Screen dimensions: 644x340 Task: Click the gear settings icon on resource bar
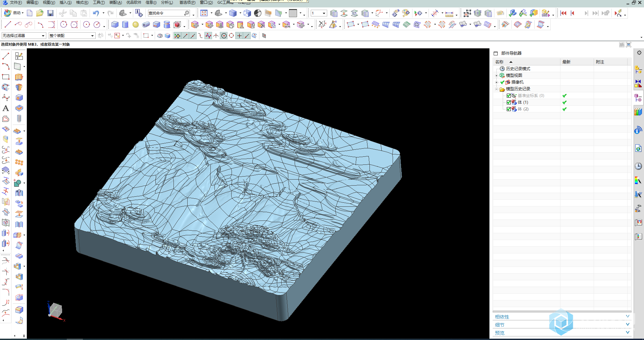(639, 53)
